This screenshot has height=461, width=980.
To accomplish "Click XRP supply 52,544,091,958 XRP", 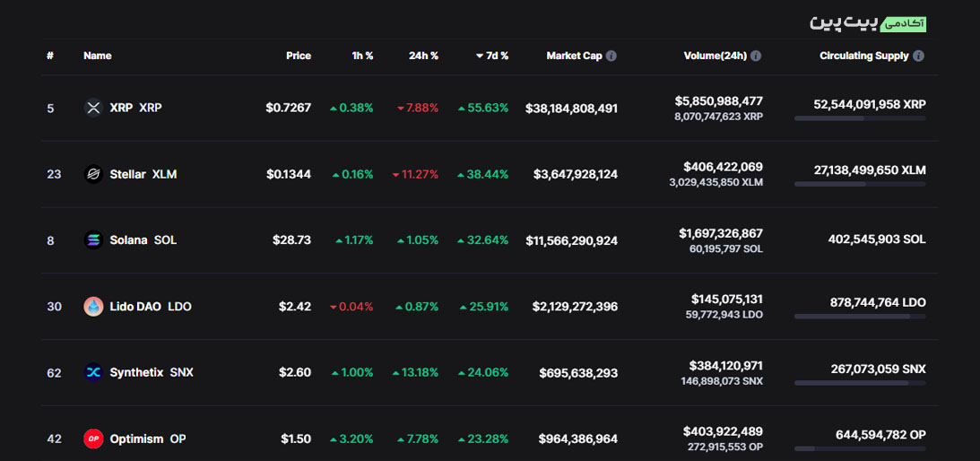I will pos(870,104).
